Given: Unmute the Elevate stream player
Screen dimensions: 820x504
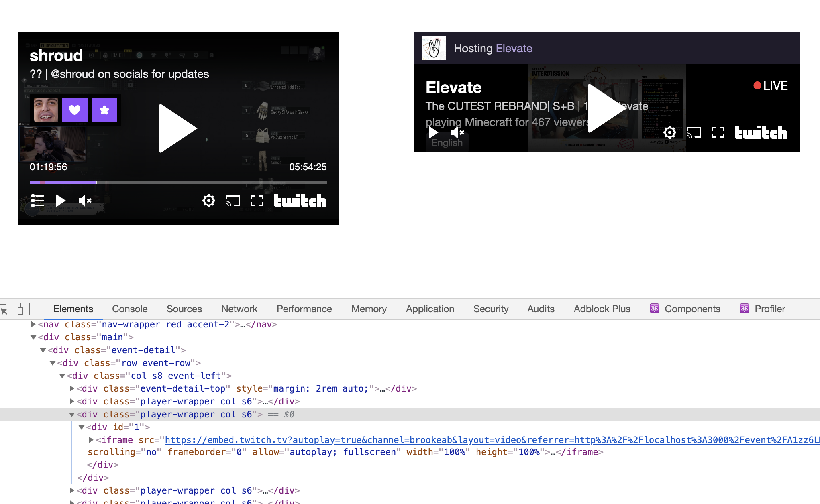Looking at the screenshot, I should tap(457, 132).
